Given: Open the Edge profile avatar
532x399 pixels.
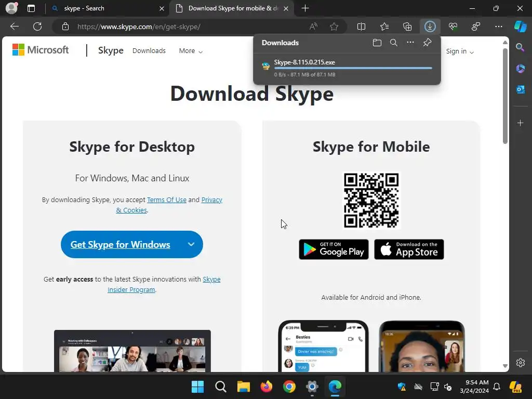Looking at the screenshot, I should tap(11, 8).
